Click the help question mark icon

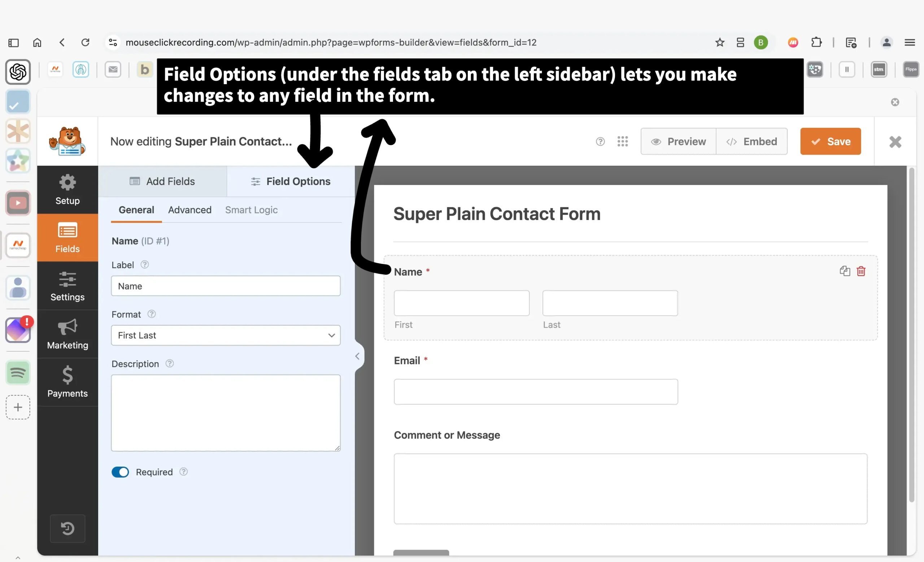click(x=600, y=142)
